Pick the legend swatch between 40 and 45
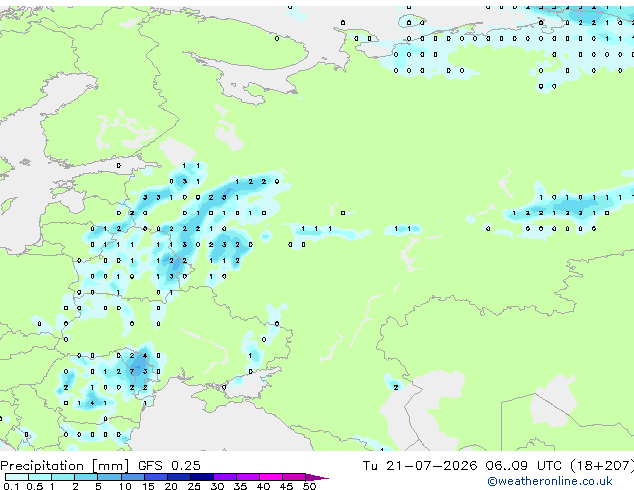Screen dimensions: 634x490 pos(271,477)
